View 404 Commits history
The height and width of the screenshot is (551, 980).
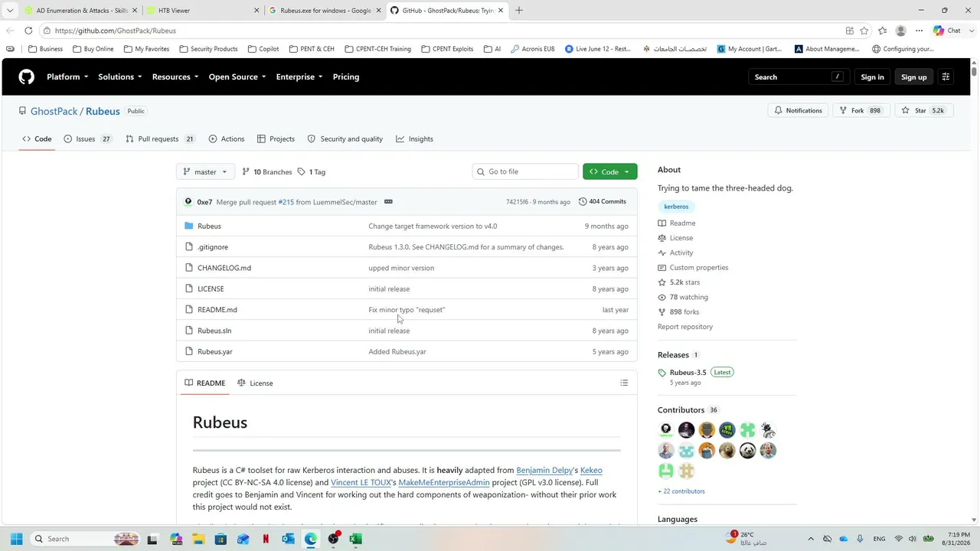pos(603,202)
